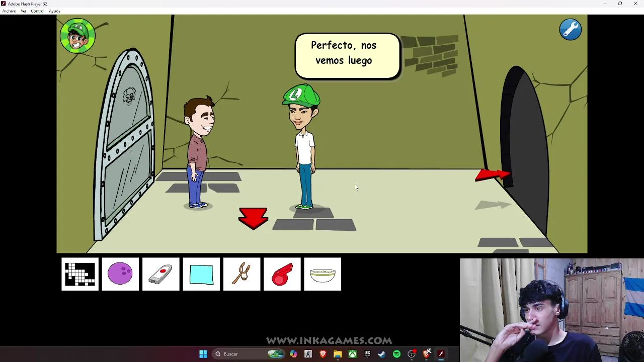Select the red whistle inventory item
The width and height of the screenshot is (644, 362).
[x=282, y=274]
